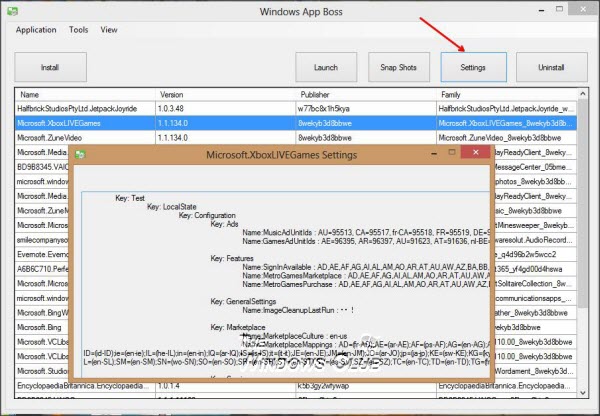Click the A6B6C710.Perfe row name
This screenshot has width=600, height=416.
tap(42, 269)
